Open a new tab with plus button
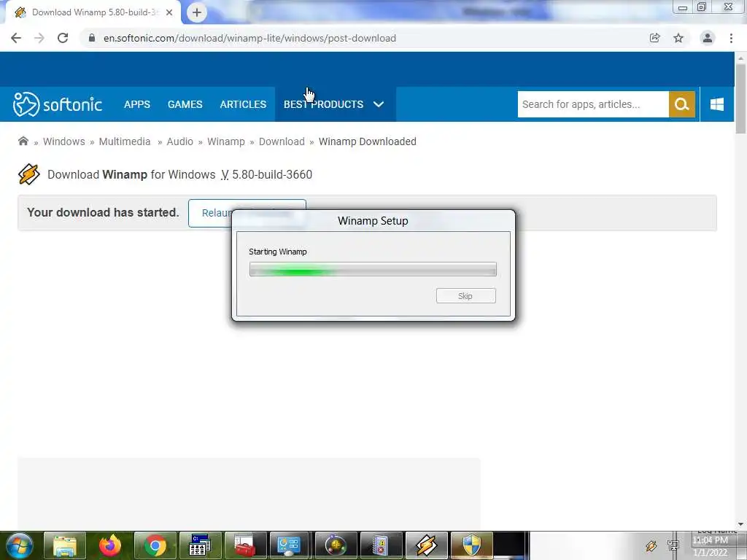The height and width of the screenshot is (560, 747). (x=197, y=12)
